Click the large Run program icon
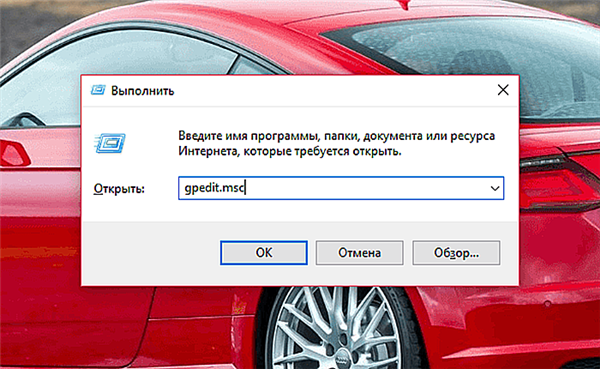This screenshot has width=600, height=369. [110, 143]
